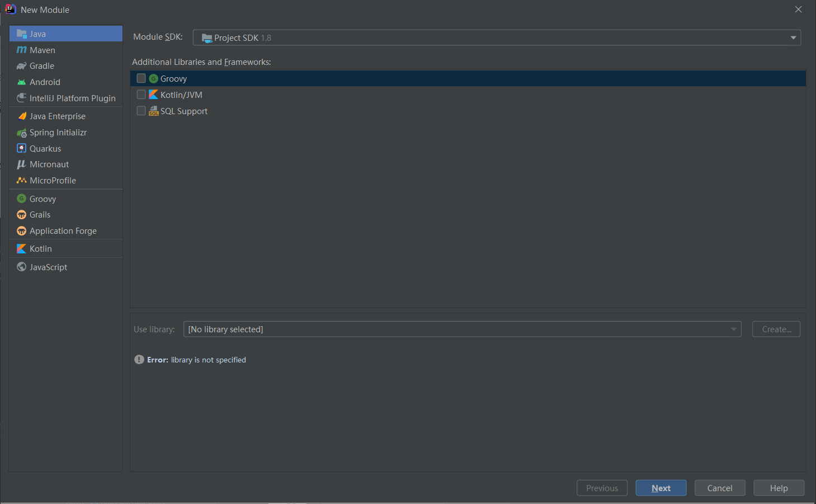
Task: Open Help for this dialog
Action: tap(779, 488)
